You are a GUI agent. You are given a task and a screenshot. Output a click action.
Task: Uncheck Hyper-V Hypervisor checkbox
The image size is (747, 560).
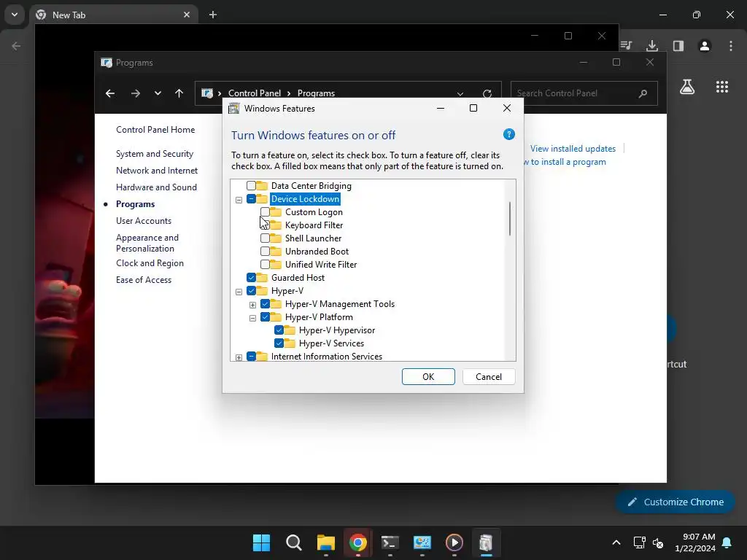point(279,330)
